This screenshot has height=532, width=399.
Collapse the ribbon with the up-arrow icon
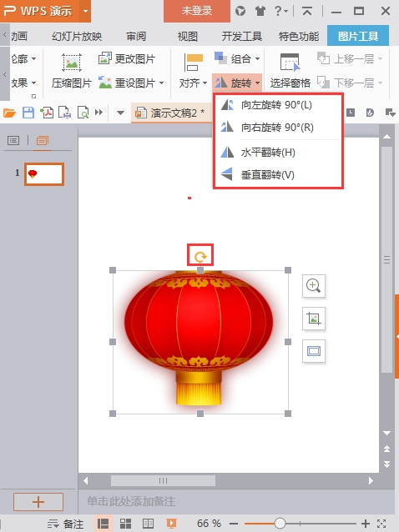pyautogui.click(x=307, y=11)
